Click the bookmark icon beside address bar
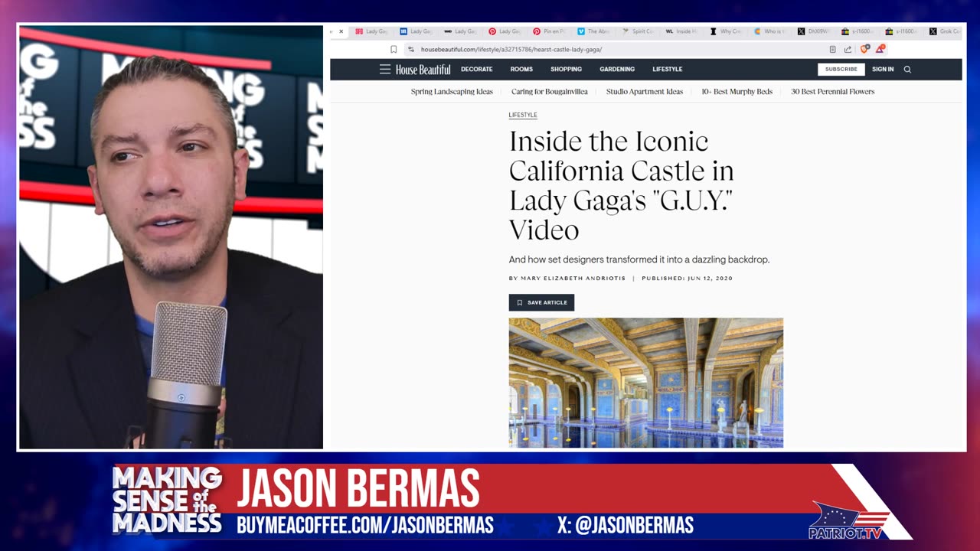This screenshot has height=551, width=980. (394, 49)
